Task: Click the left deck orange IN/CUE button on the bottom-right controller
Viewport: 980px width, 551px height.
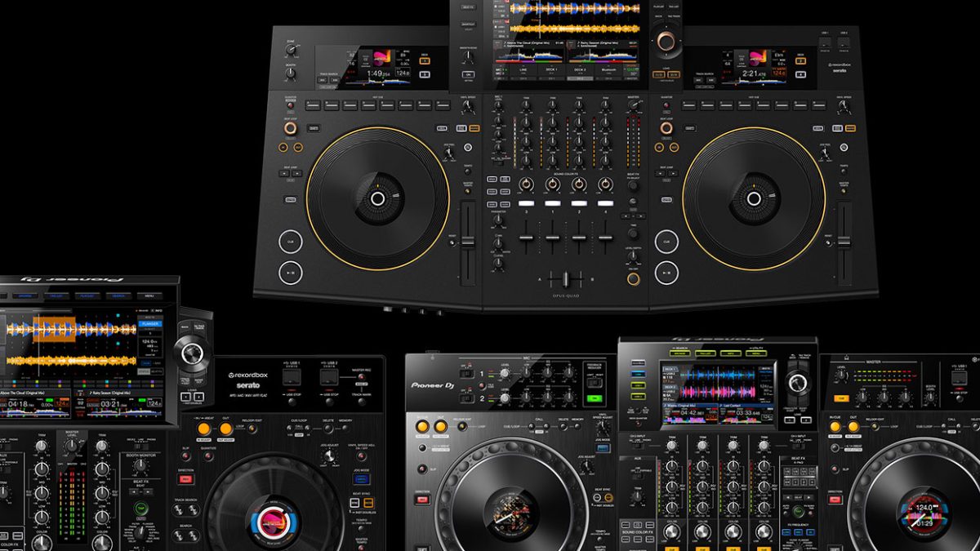Action: (422, 426)
